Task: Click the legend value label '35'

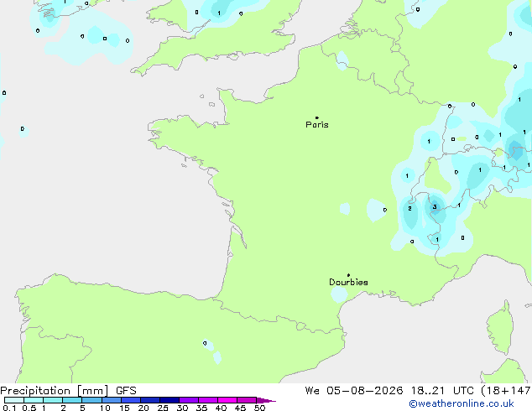Action: [x=201, y=408]
